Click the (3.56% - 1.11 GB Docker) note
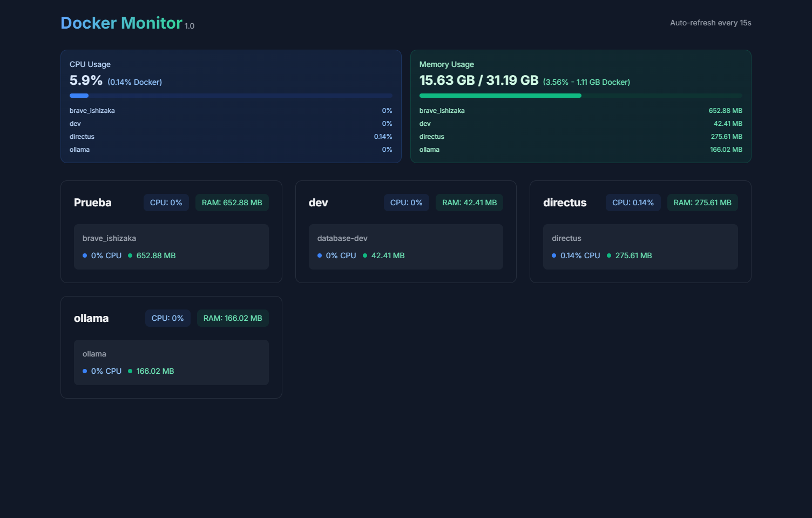Image resolution: width=812 pixels, height=518 pixels. point(586,82)
